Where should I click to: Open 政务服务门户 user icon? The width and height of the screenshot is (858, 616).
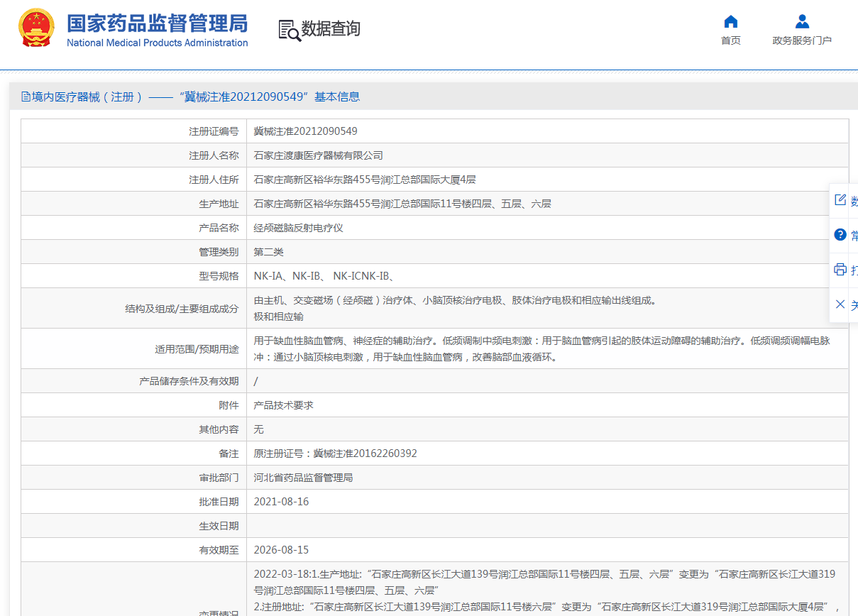coord(802,21)
